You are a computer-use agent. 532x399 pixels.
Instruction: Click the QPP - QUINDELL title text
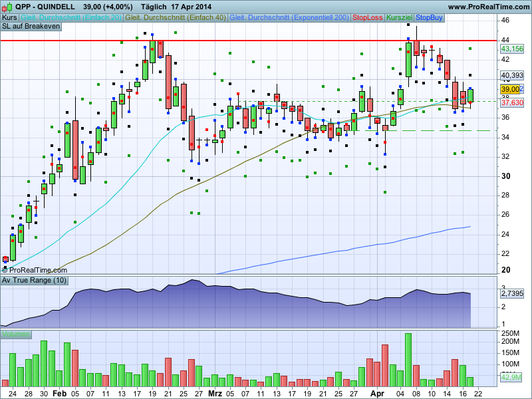click(x=45, y=7)
